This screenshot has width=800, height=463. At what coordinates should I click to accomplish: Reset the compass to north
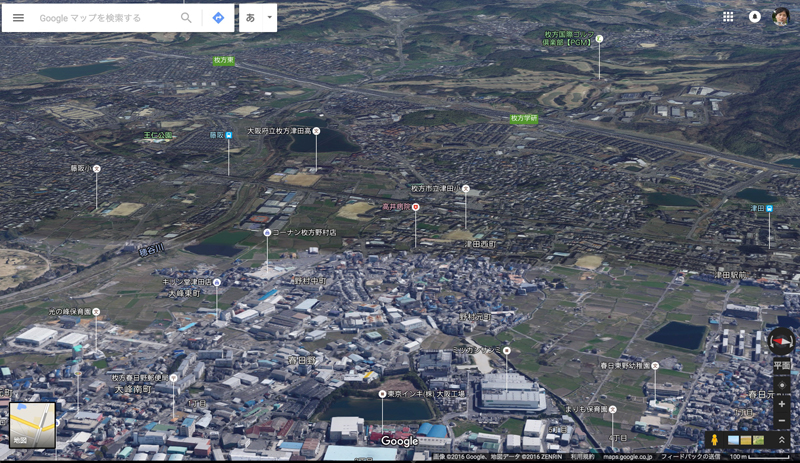click(x=781, y=341)
